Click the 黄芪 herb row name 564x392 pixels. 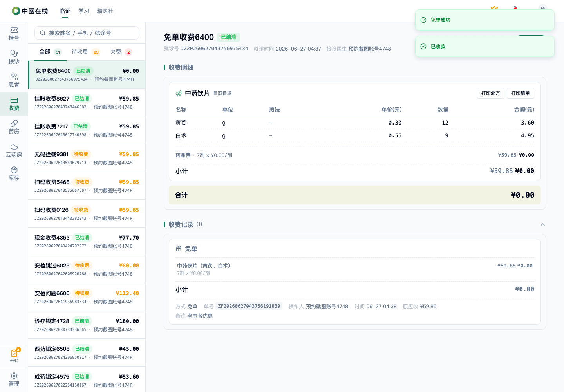point(181,123)
